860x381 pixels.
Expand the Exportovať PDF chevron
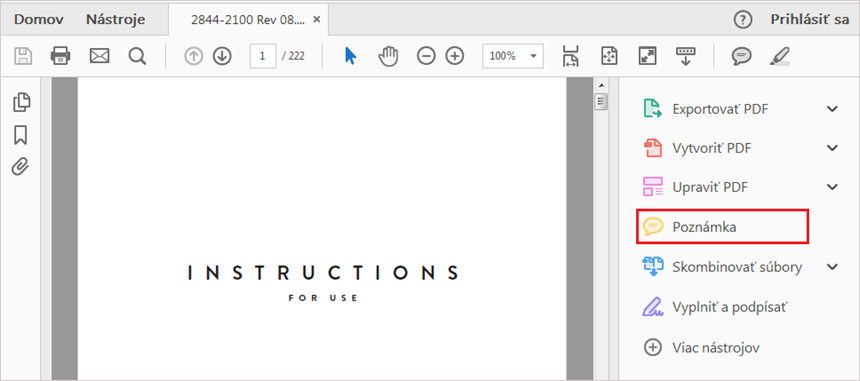832,109
